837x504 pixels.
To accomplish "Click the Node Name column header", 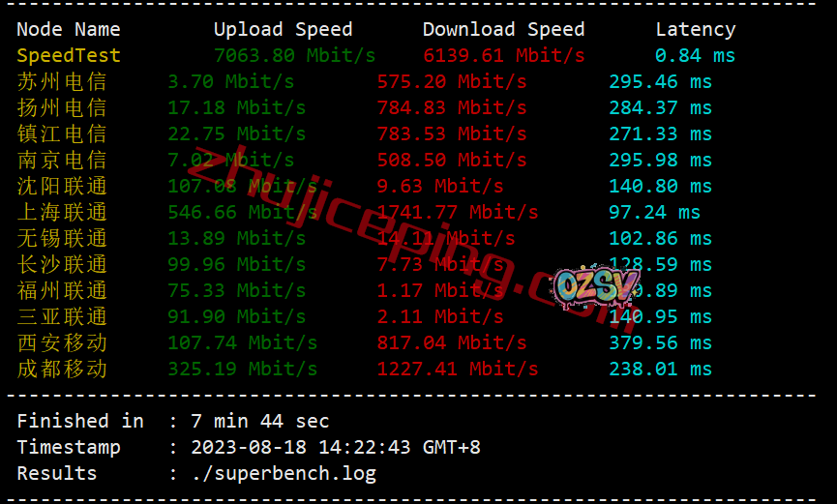I will (69, 29).
